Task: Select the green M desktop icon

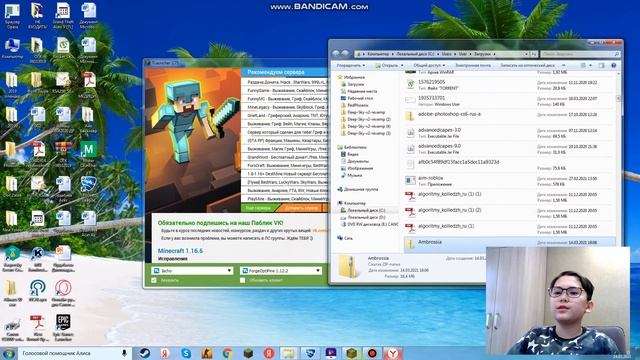Action: click(x=88, y=154)
